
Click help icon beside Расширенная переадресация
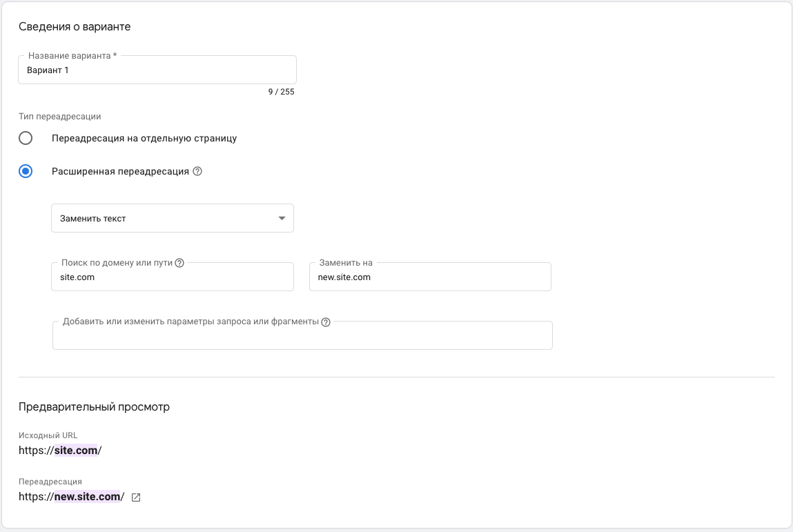pyautogui.click(x=197, y=172)
